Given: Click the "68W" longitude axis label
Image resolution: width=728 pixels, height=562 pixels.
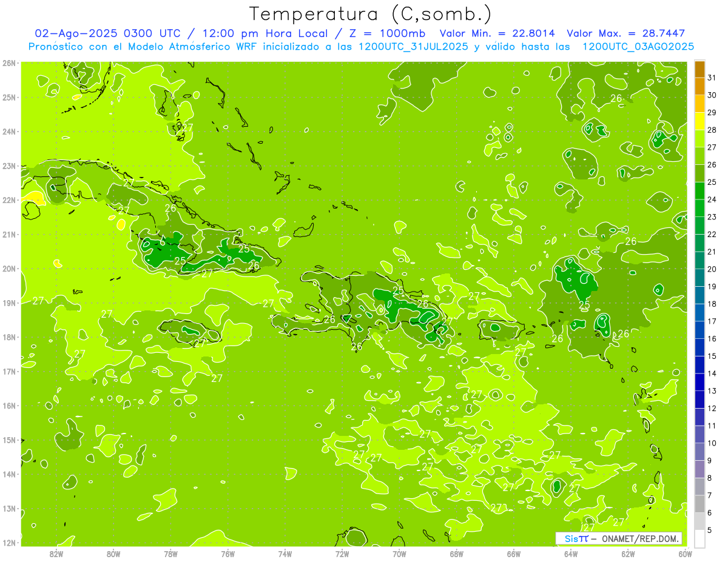Looking at the screenshot, I should click(x=457, y=554).
